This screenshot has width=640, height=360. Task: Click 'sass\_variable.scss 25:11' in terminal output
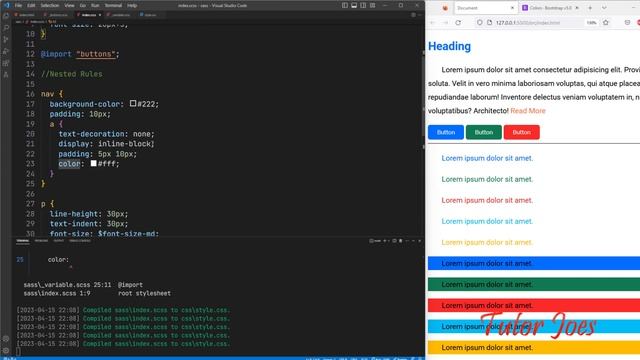pos(67,285)
